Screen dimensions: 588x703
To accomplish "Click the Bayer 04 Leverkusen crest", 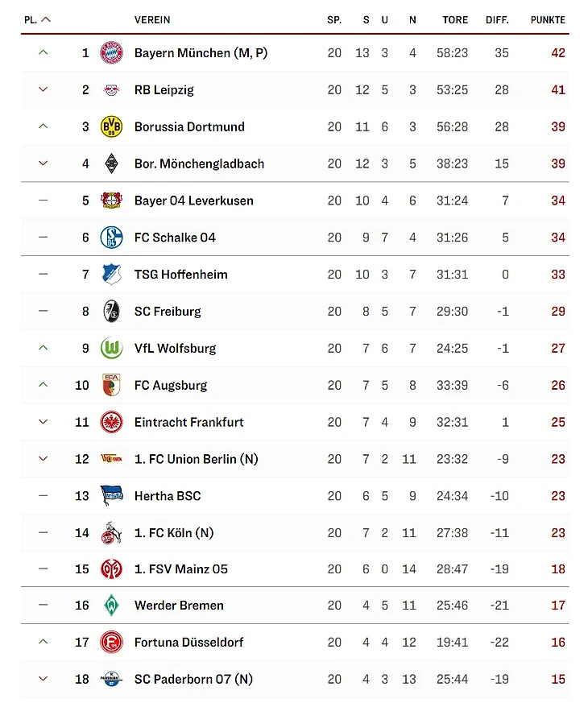I will pos(111,201).
